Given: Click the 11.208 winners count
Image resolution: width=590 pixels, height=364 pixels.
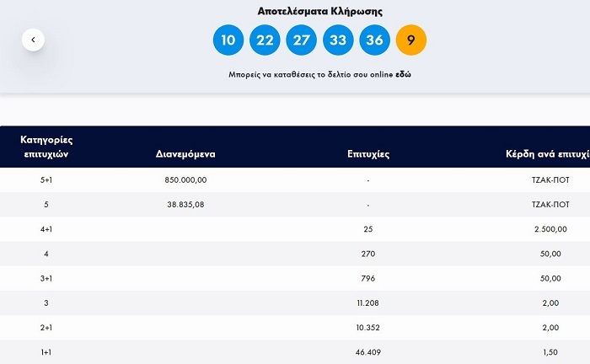Looking at the screenshot, I should click(x=368, y=299).
